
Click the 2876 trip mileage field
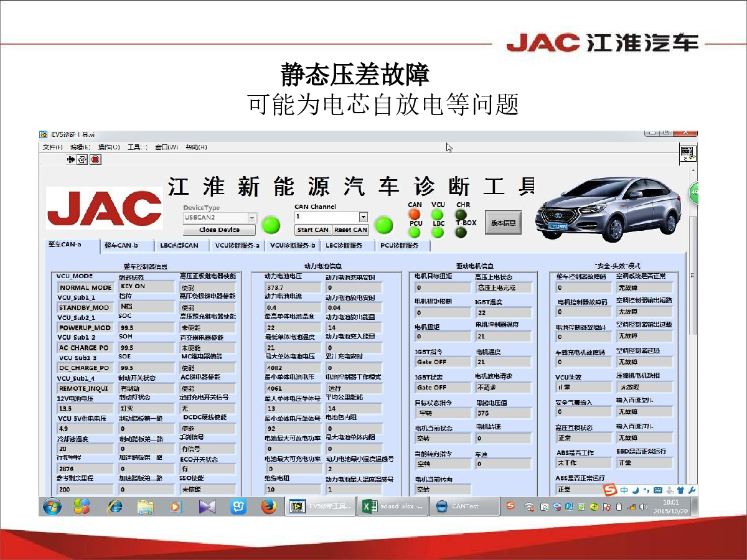85,468
